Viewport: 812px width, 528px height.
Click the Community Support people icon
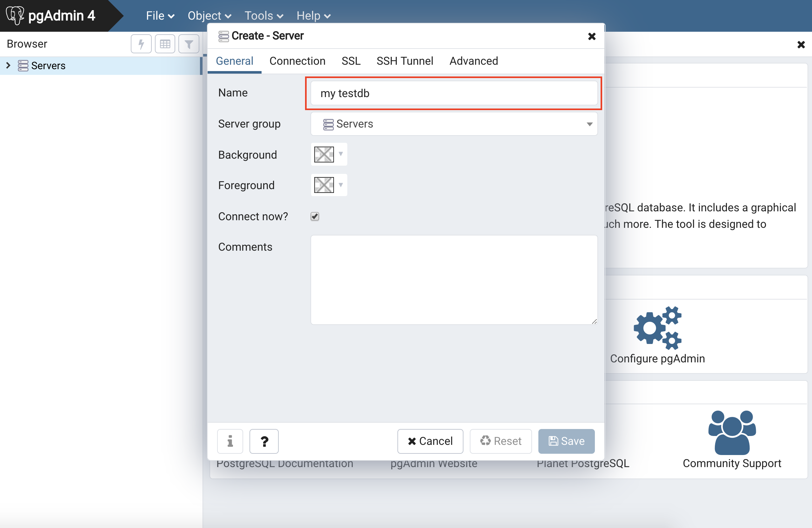[x=732, y=432]
